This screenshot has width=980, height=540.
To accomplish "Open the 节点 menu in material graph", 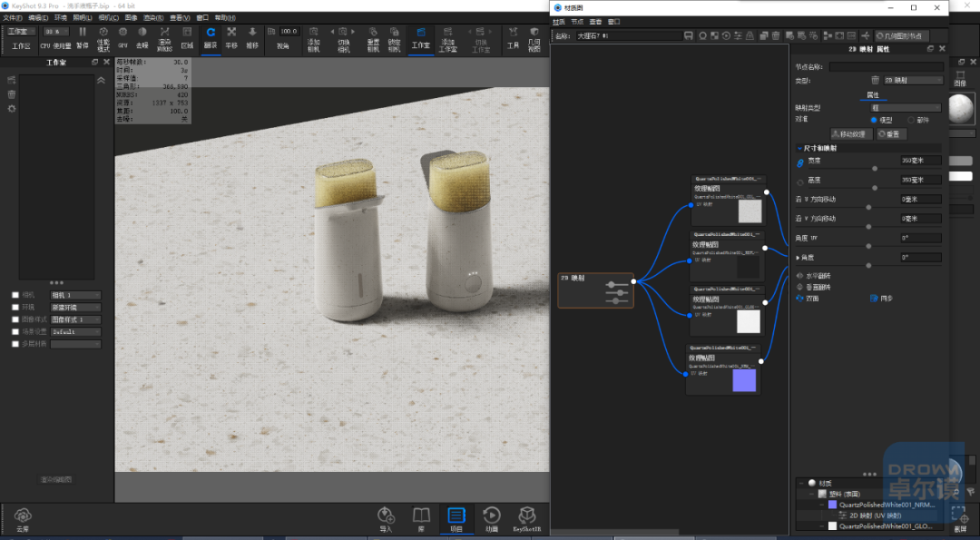I will (577, 21).
